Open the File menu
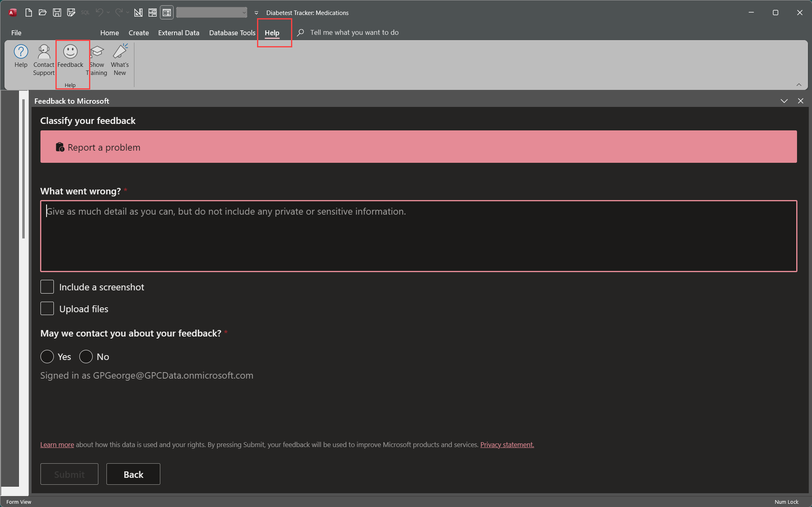The image size is (812, 507). point(16,33)
